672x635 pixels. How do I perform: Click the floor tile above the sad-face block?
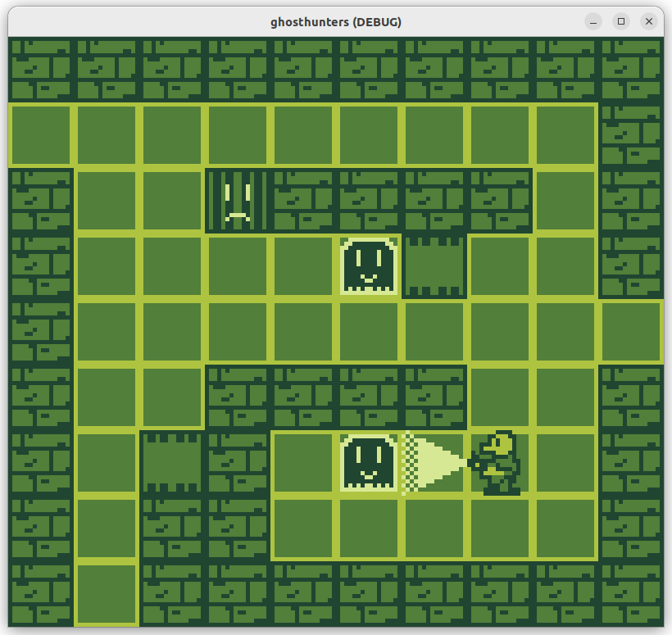tap(238, 135)
